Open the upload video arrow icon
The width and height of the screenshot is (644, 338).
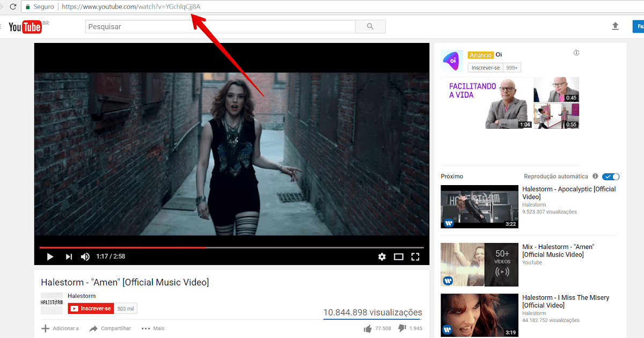(x=616, y=26)
